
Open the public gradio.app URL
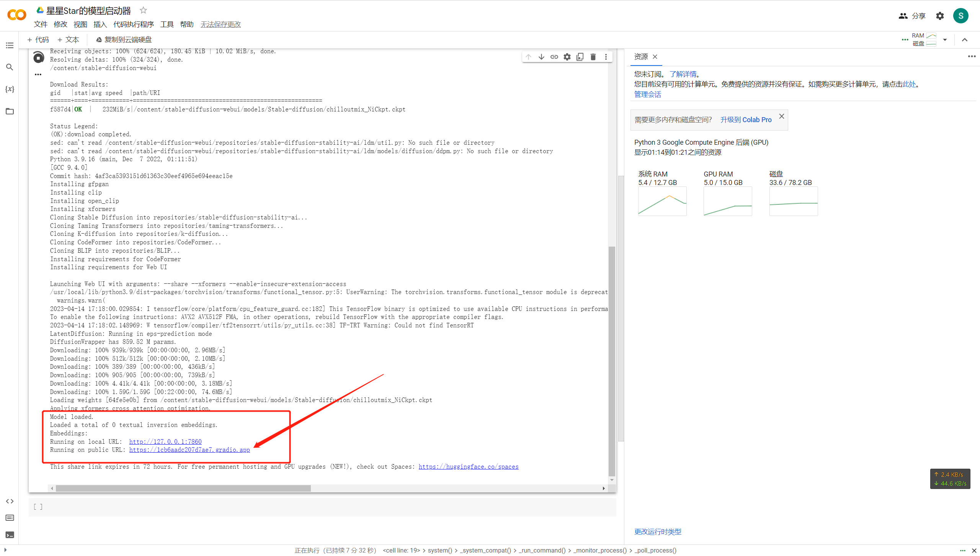click(189, 450)
